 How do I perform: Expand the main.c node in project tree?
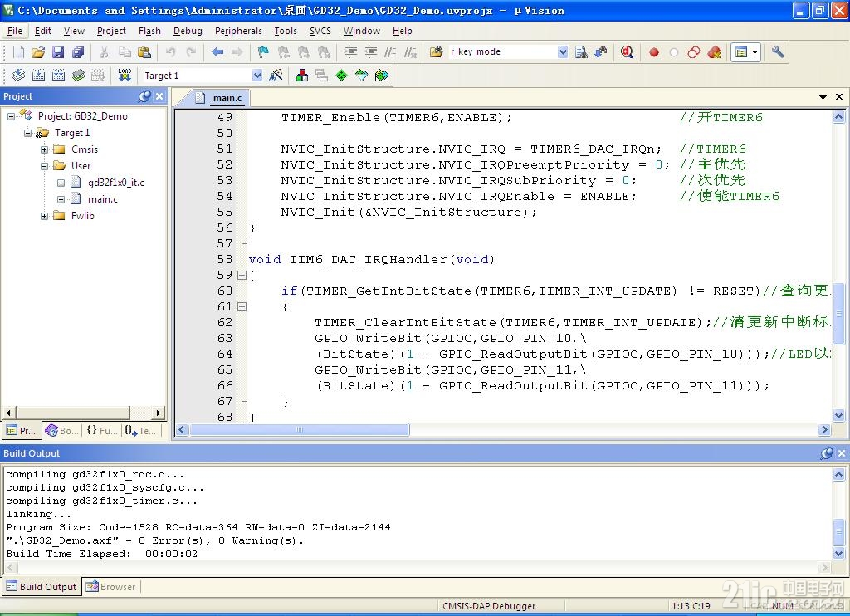pyautogui.click(x=61, y=199)
